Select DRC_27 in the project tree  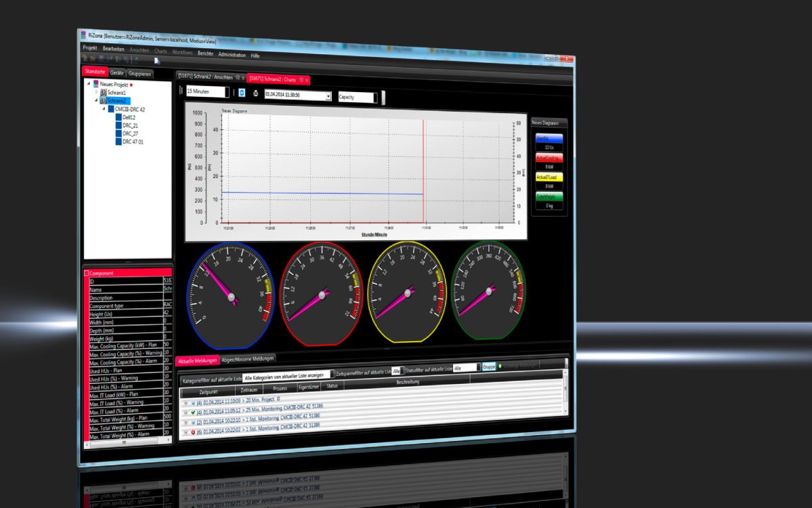(130, 133)
